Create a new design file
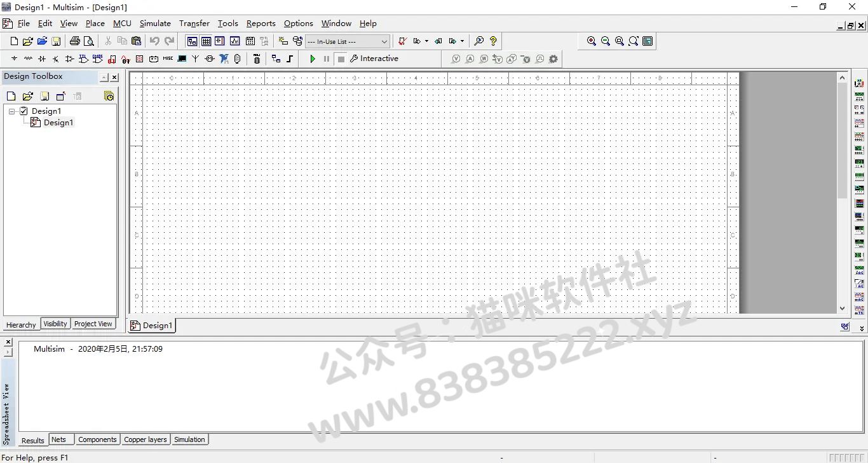Image resolution: width=868 pixels, height=463 pixels. tap(14, 41)
